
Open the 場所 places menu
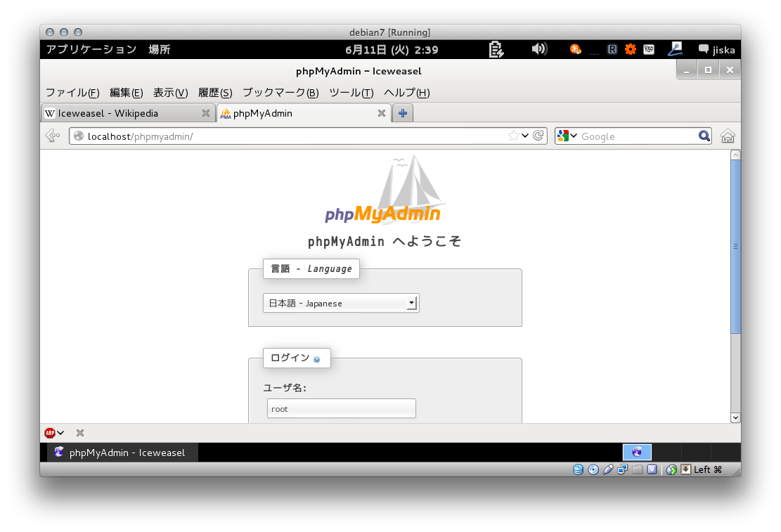(x=160, y=49)
